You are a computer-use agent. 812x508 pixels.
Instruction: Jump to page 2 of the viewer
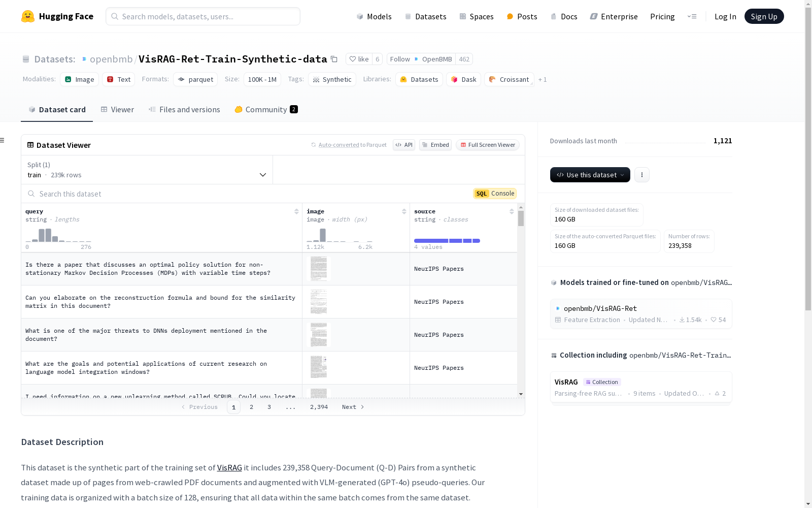251,407
